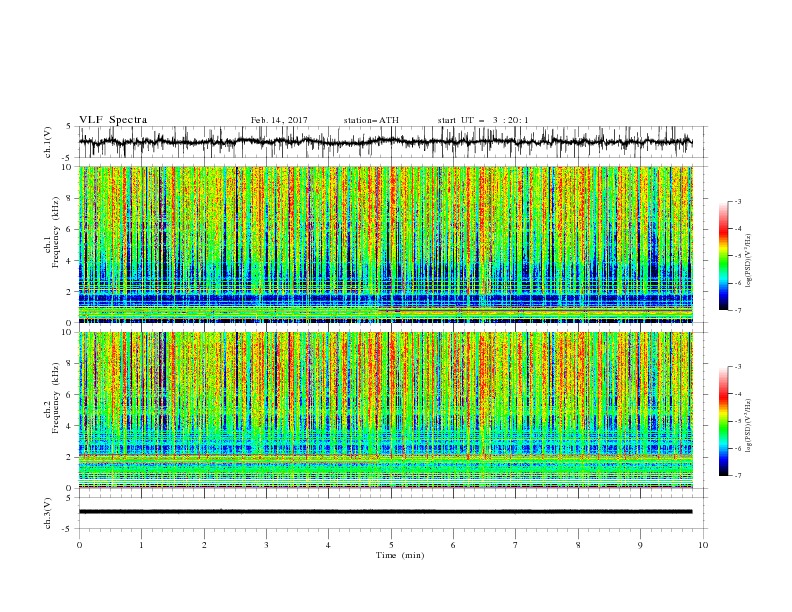This screenshot has height=612, width=792.
Task: Click the "5" tick on ch.1(V) axis
Action: [x=69, y=127]
